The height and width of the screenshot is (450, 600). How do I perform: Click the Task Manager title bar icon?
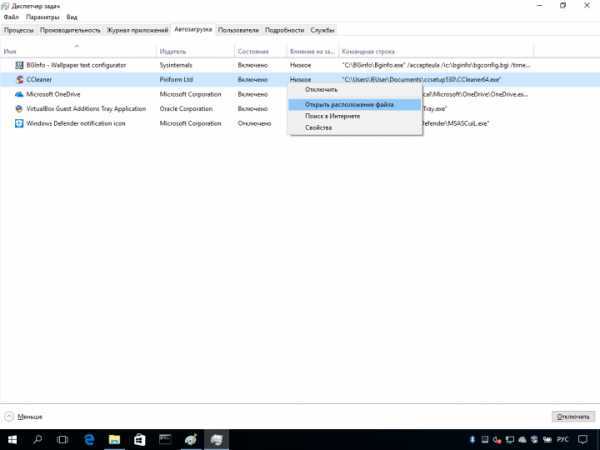pos(5,6)
